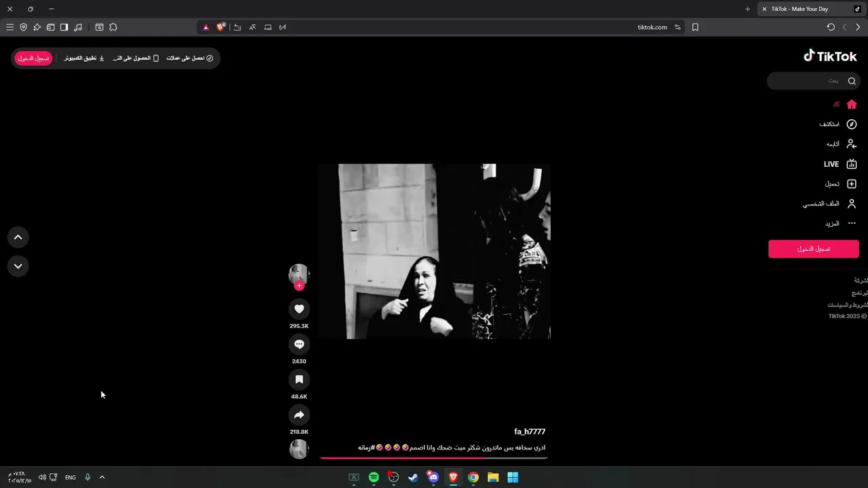Open LIVE in the sidebar
868x488 pixels.
840,164
